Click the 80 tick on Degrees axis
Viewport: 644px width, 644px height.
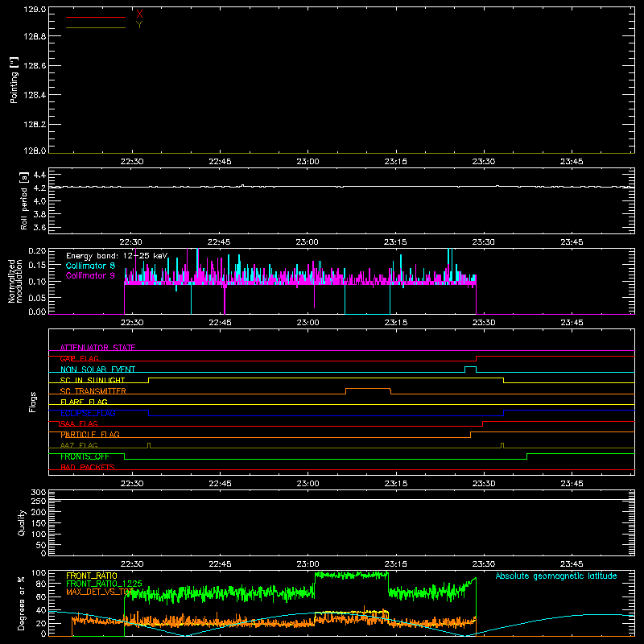point(41,584)
